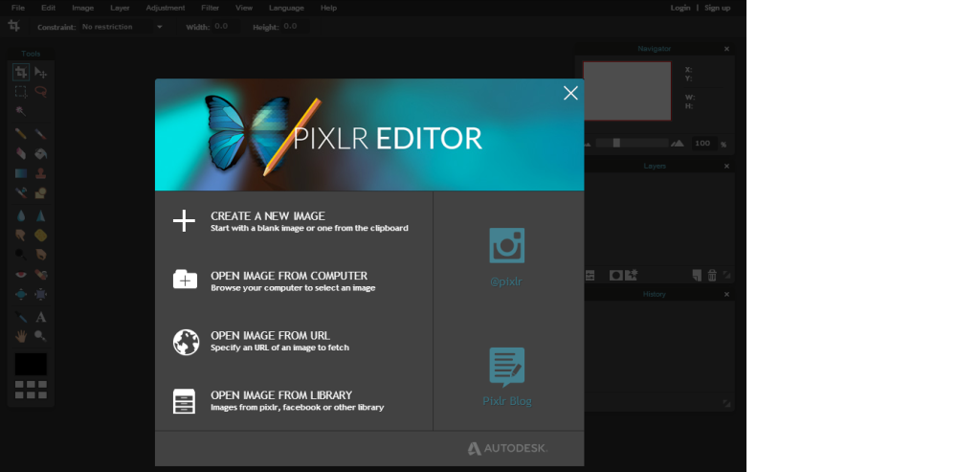Click the Navigator zoom-in mountain icon
The width and height of the screenshot is (980, 472).
[677, 144]
